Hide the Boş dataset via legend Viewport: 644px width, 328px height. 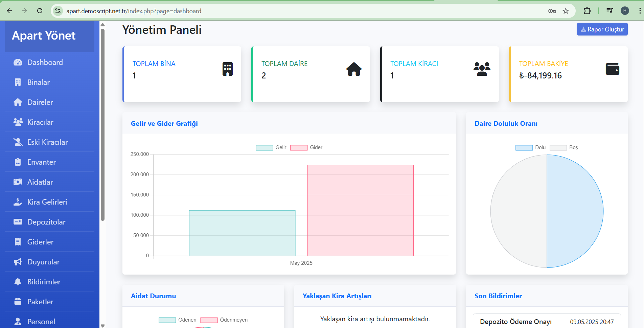564,148
